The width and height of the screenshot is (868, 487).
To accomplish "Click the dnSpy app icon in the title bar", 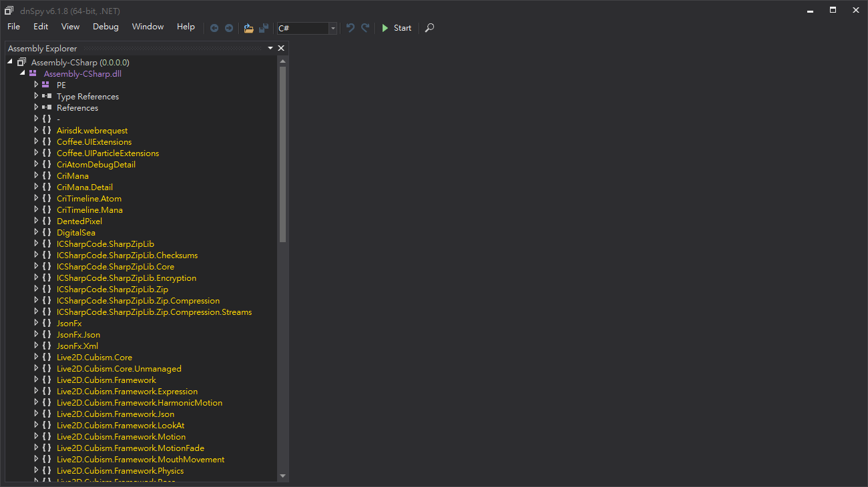I will tap(9, 11).
